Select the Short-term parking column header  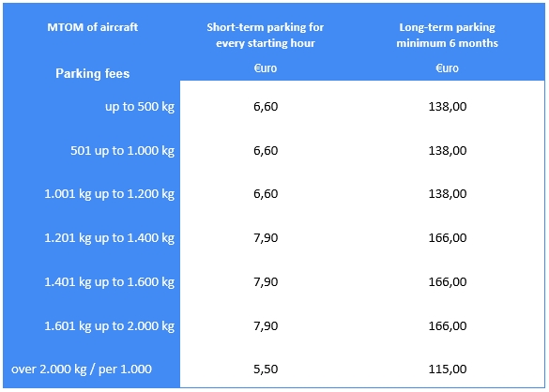click(x=265, y=35)
